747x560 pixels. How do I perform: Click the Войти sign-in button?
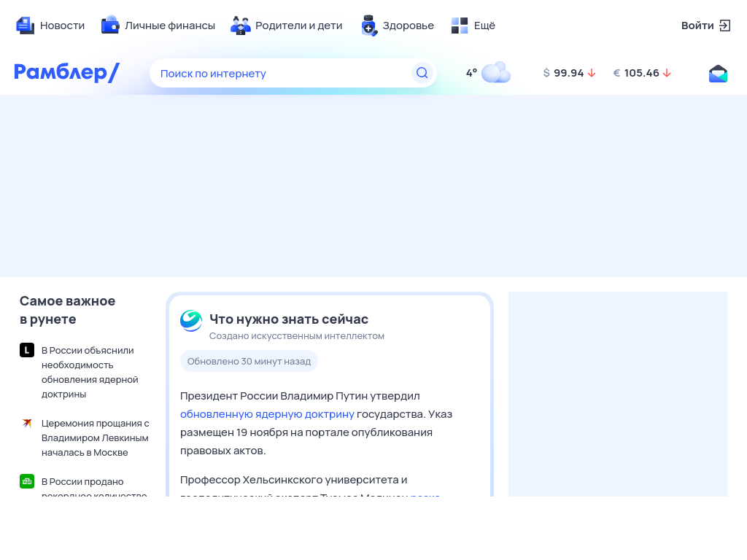[x=705, y=26]
